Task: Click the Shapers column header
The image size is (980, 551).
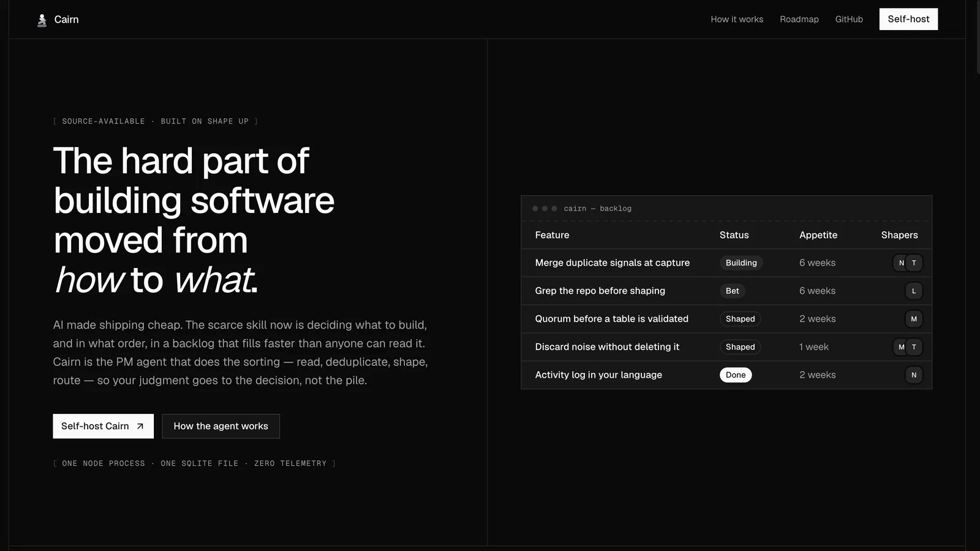Action: 899,235
